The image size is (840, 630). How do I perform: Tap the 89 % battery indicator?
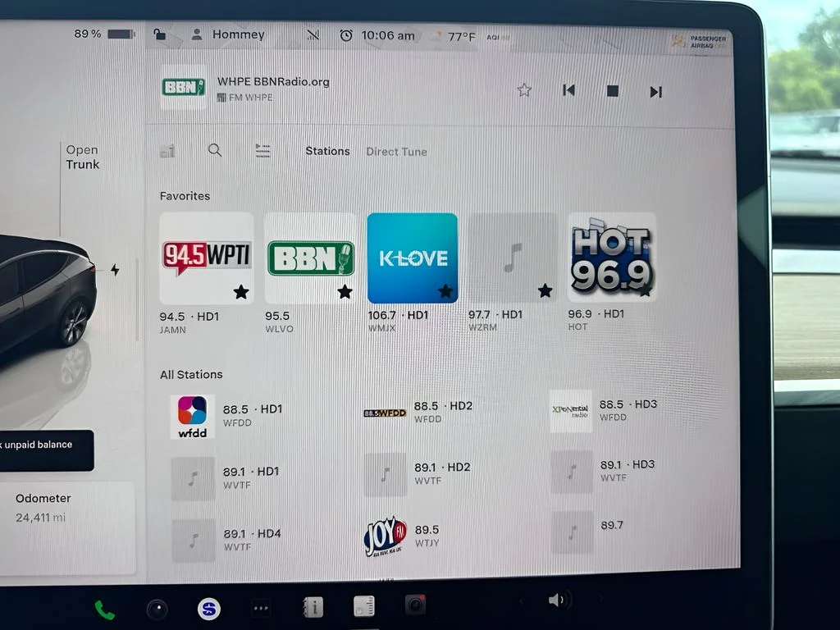pos(104,34)
